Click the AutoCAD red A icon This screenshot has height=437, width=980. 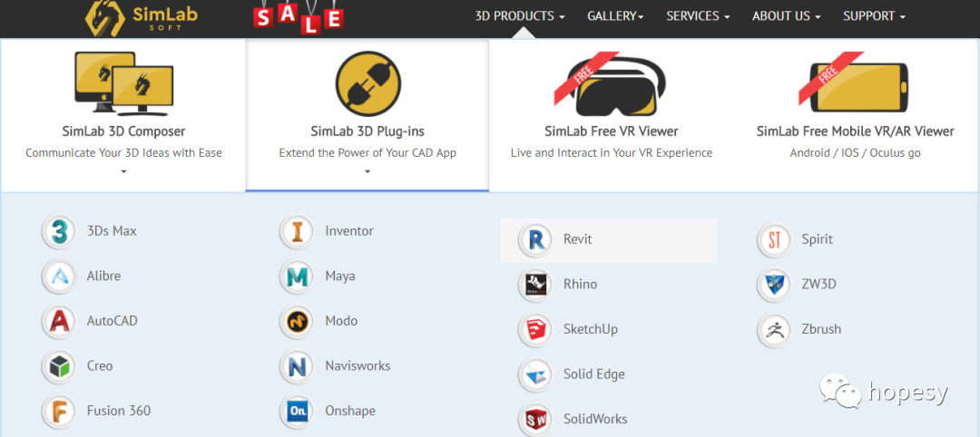point(59,321)
